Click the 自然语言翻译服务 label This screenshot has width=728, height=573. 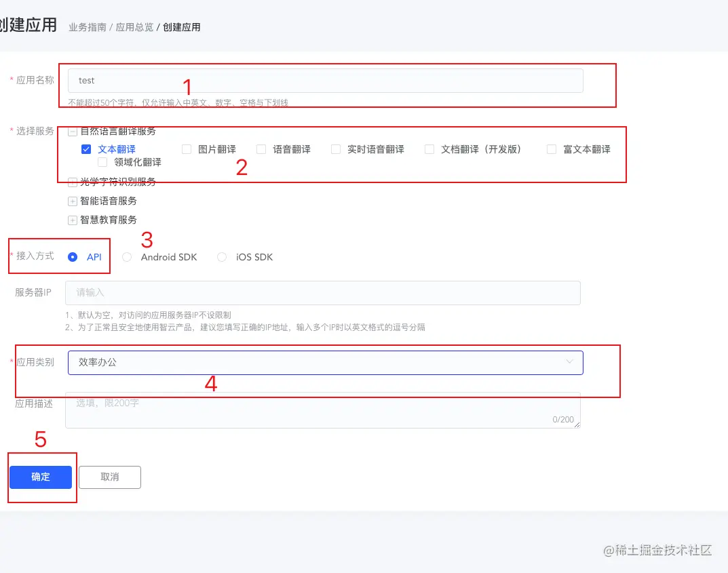[118, 132]
